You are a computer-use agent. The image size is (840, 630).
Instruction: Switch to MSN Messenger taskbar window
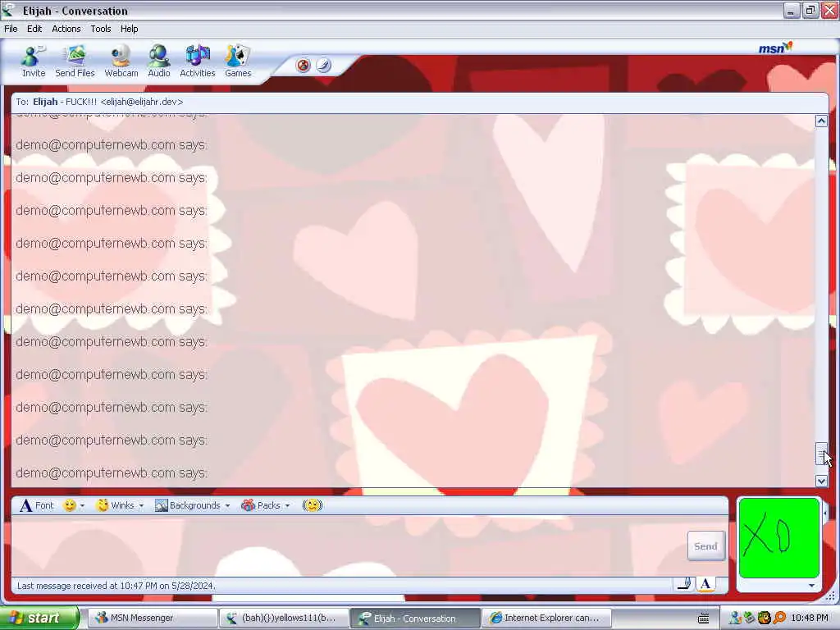click(152, 618)
